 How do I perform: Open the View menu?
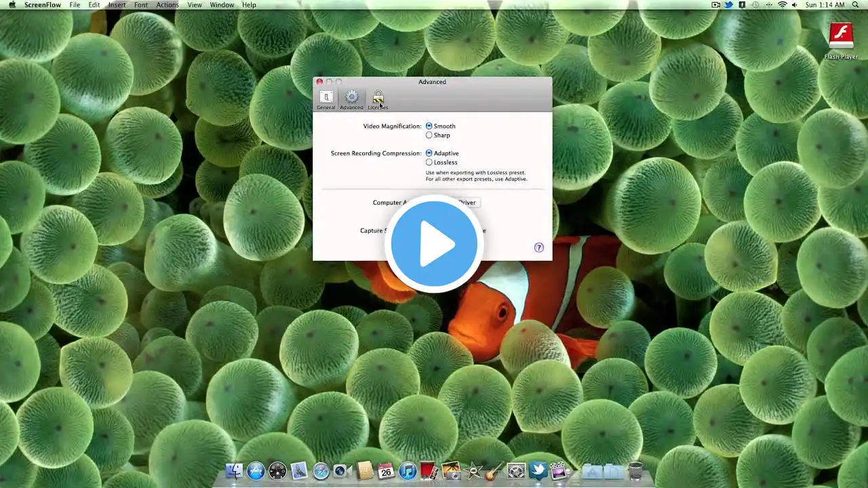[x=195, y=5]
